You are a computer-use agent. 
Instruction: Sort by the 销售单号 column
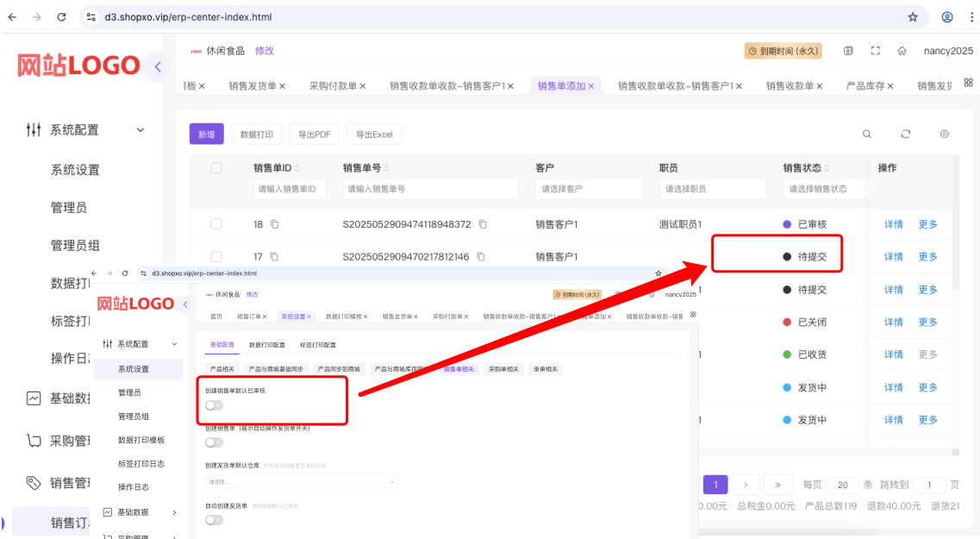tap(386, 167)
